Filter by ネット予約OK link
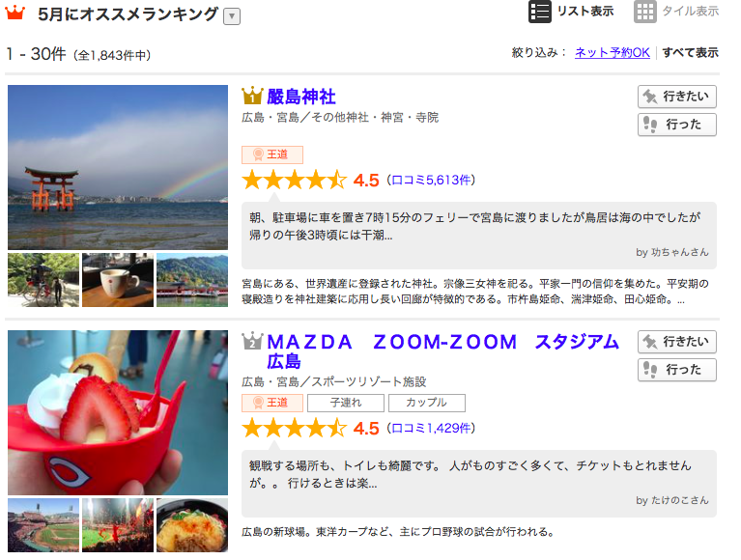Viewport: 741px width, 560px height. coord(612,52)
